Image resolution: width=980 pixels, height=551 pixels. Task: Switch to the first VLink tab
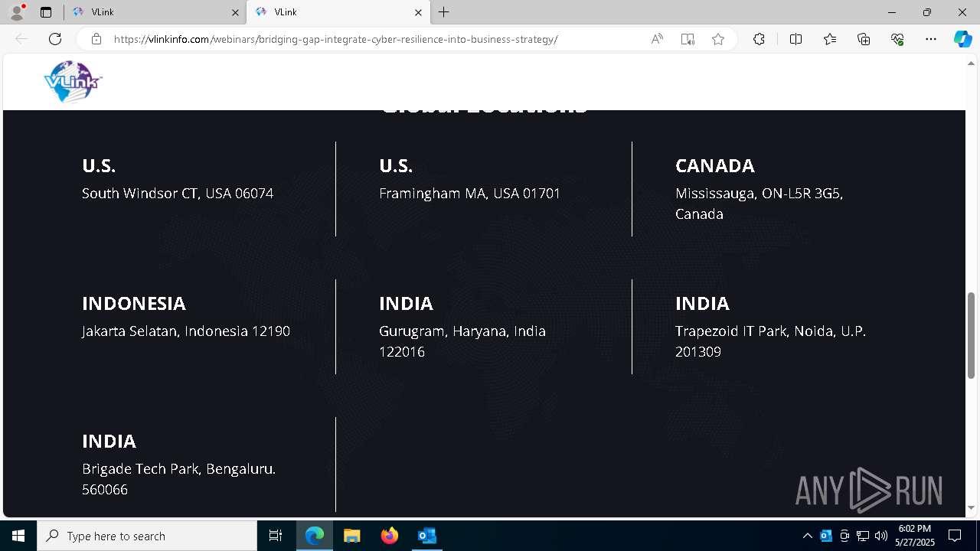click(x=153, y=12)
